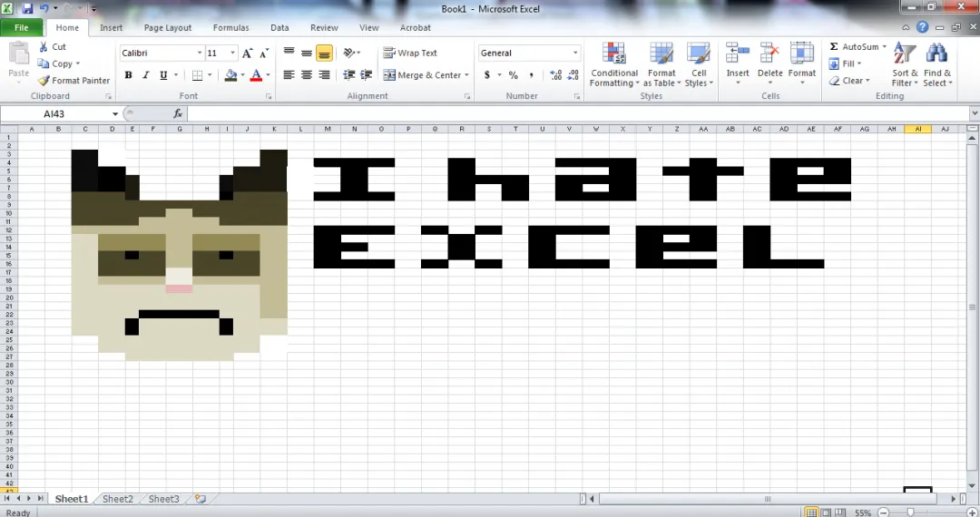Open the Format cells menu icon
The height and width of the screenshot is (517, 980).
point(802,54)
